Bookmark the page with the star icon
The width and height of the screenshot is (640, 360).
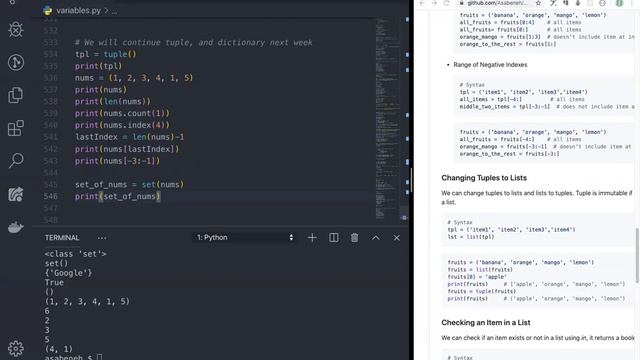point(538,3)
